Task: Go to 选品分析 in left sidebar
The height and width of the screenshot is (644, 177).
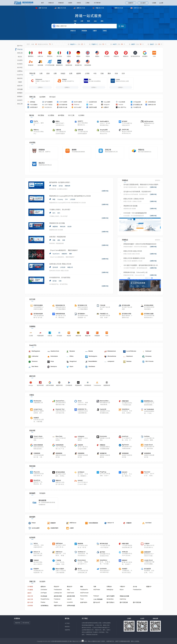Action: coord(20,86)
